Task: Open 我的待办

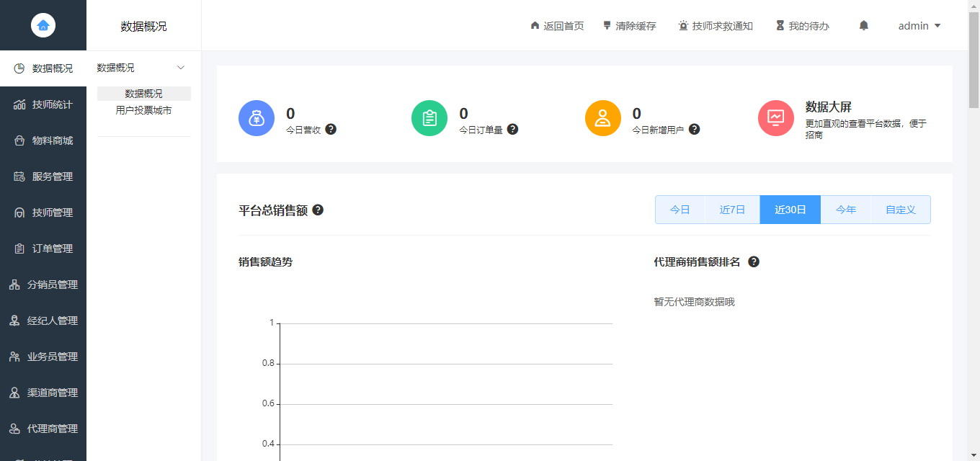Action: (x=802, y=26)
